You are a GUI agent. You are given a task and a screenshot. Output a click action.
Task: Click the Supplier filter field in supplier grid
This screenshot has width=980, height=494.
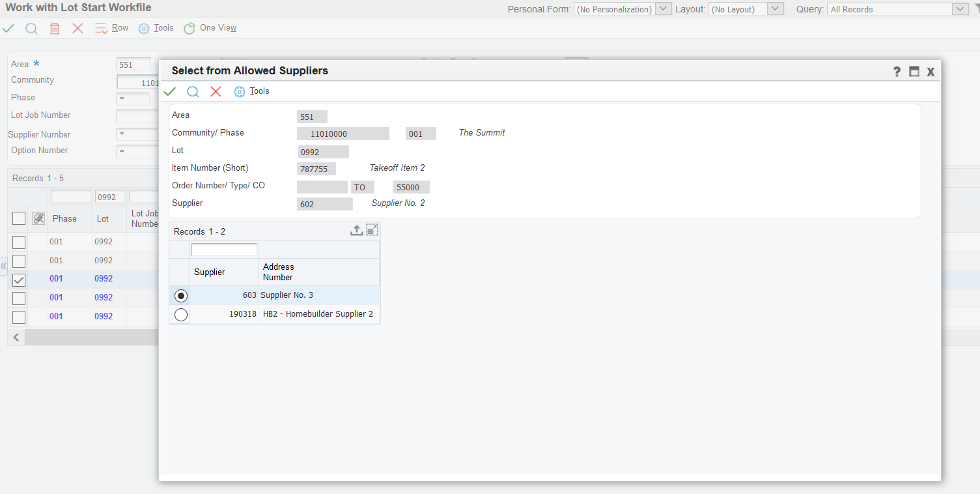point(225,250)
